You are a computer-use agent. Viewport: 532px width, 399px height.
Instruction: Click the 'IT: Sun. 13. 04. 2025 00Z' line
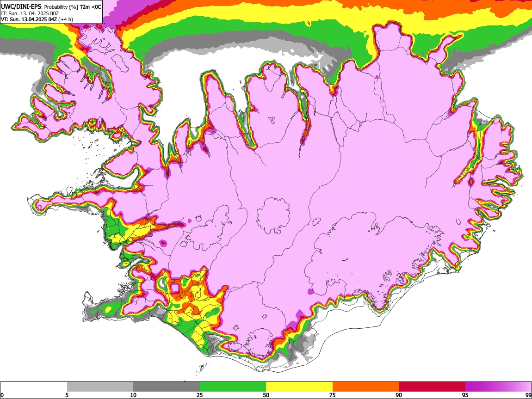tap(30, 13)
